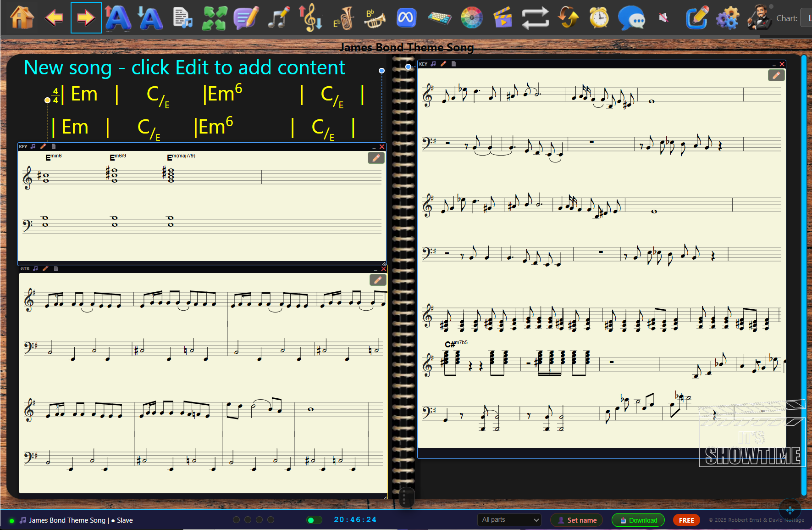Open the All parts dropdown
The image size is (812, 530).
(x=509, y=520)
